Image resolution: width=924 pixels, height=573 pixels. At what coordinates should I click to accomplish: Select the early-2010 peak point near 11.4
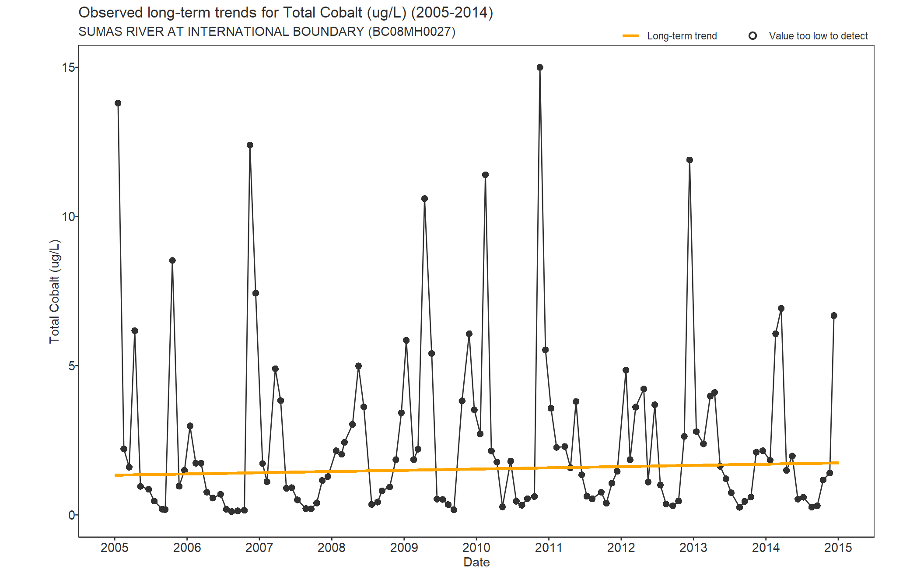(485, 175)
